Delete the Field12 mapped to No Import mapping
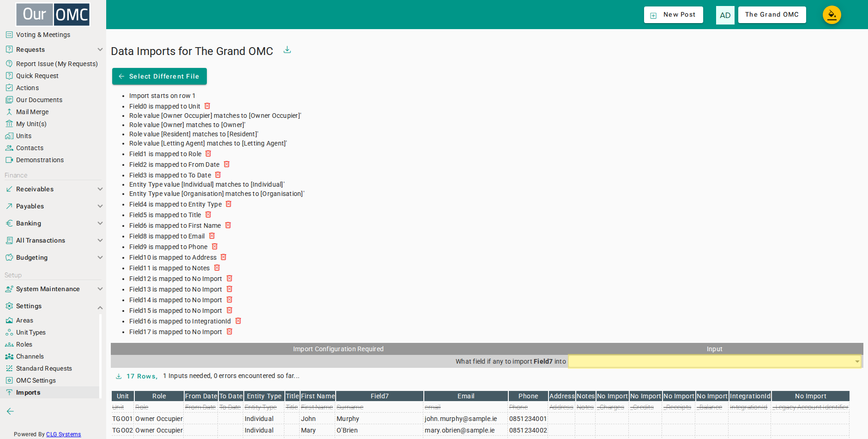868x439 pixels. coord(229,279)
